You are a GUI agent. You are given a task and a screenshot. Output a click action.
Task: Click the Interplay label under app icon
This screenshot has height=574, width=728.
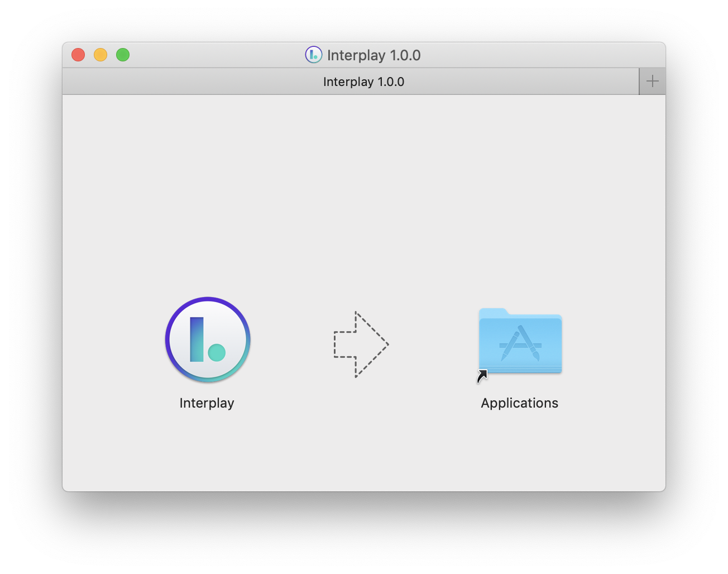point(207,403)
